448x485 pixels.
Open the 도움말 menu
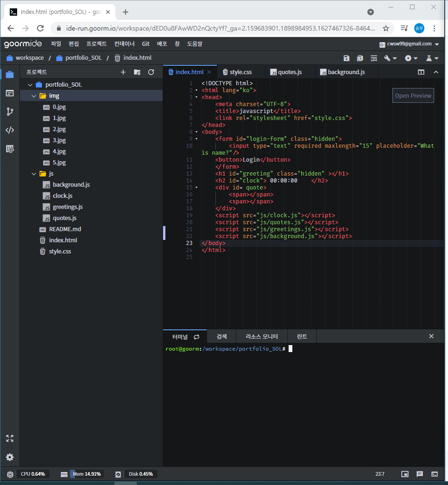195,44
